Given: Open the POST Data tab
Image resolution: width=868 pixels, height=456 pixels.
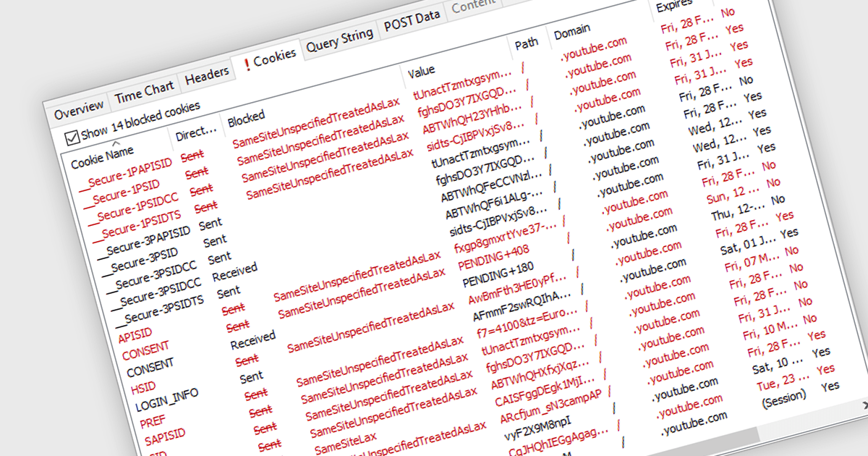Looking at the screenshot, I should point(412,20).
